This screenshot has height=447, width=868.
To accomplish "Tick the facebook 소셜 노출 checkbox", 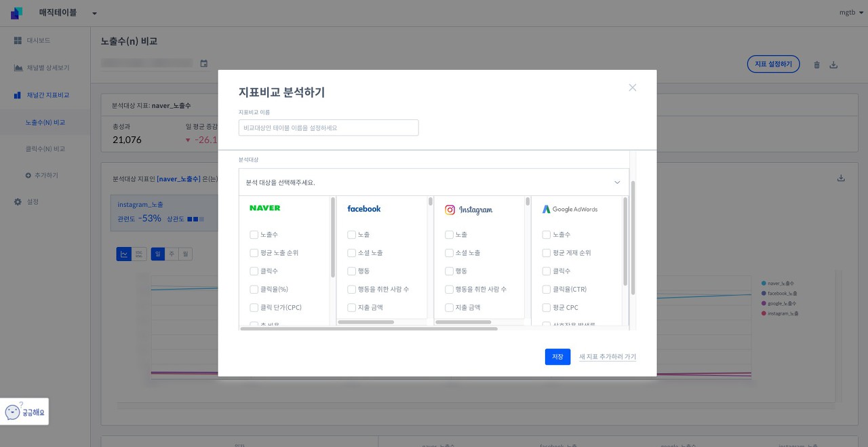I will [351, 253].
